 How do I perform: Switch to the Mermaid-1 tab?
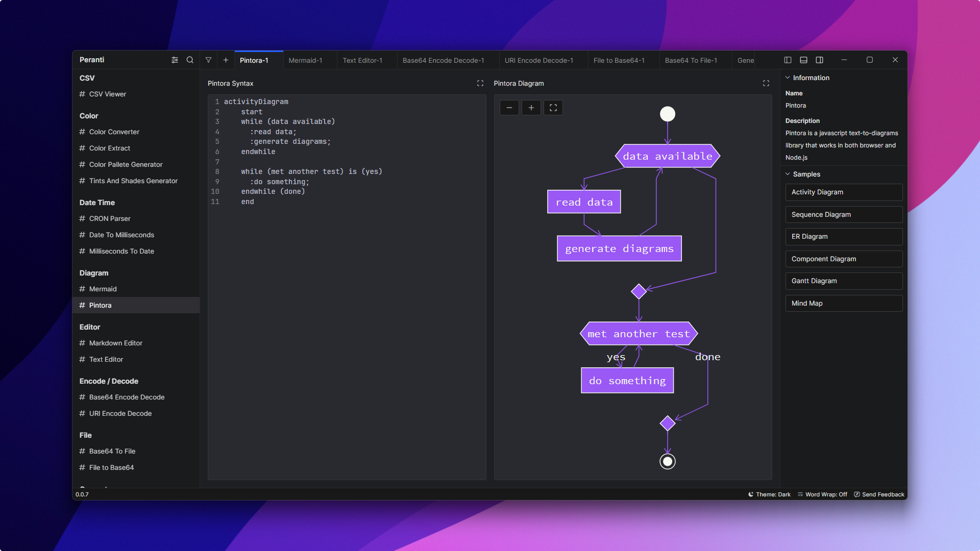(305, 60)
